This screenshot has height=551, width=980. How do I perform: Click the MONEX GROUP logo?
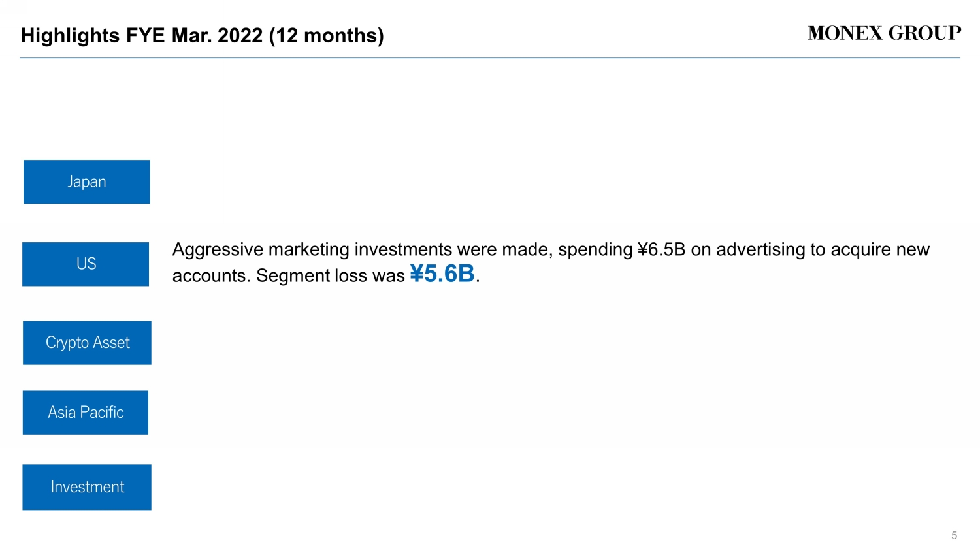tap(884, 33)
